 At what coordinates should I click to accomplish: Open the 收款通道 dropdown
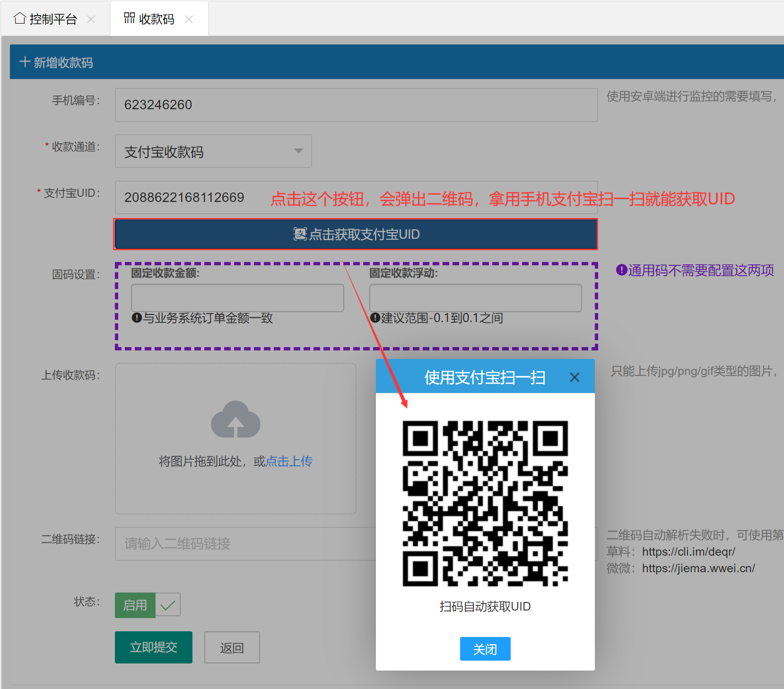click(x=213, y=151)
